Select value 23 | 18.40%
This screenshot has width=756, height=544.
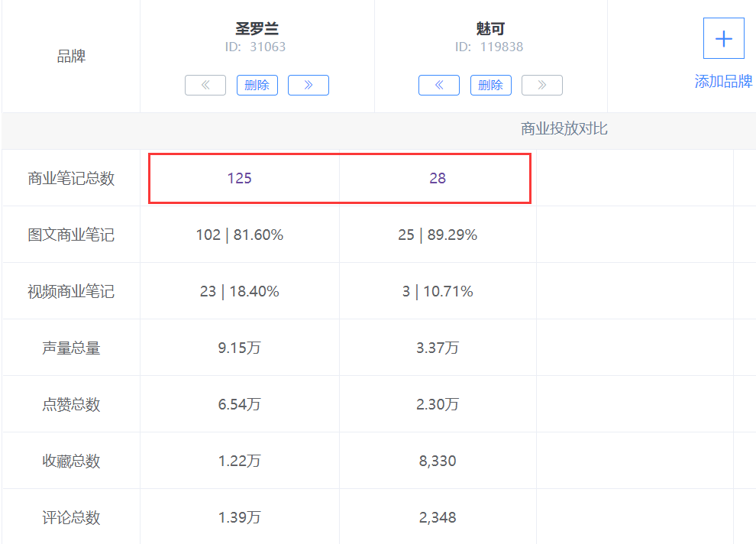[x=240, y=291]
